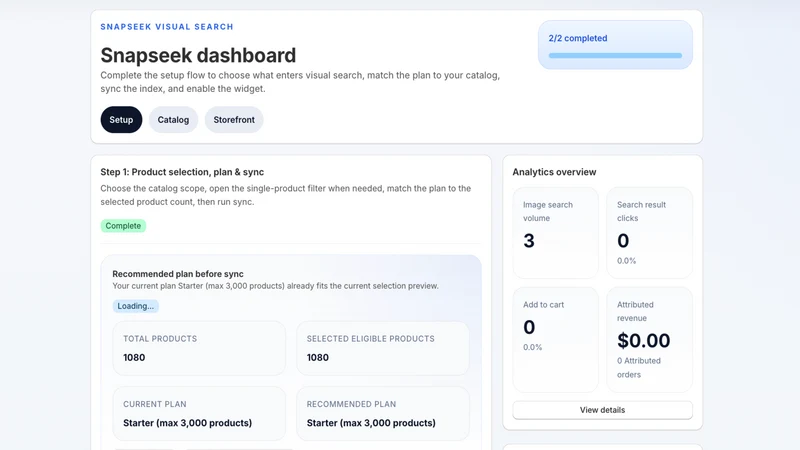Click the Search result clicks card
Screen dimensions: 800x450
(649, 233)
